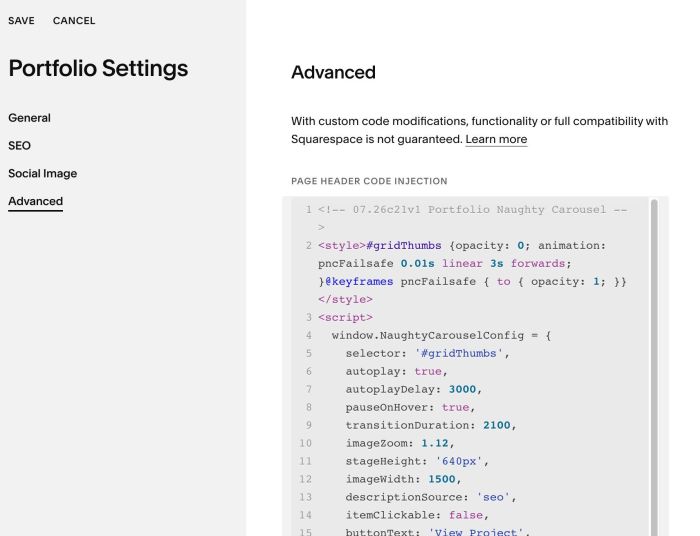Click the pauseOnHover: true line
The width and height of the screenshot is (700, 536).
(x=410, y=407)
